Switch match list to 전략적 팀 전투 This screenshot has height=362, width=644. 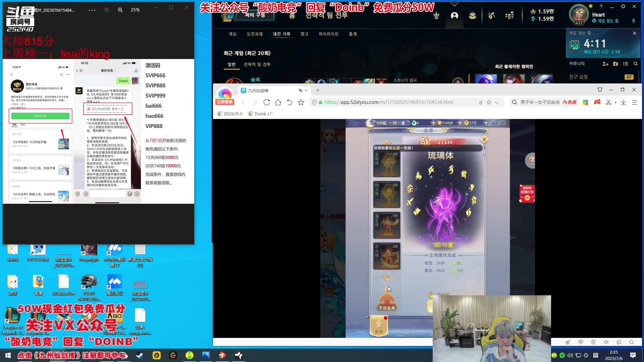[257, 64]
